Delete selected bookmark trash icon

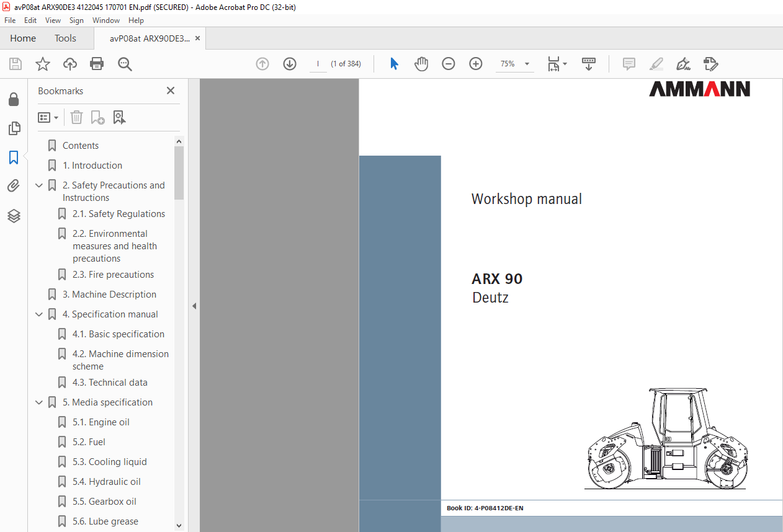pyautogui.click(x=76, y=117)
